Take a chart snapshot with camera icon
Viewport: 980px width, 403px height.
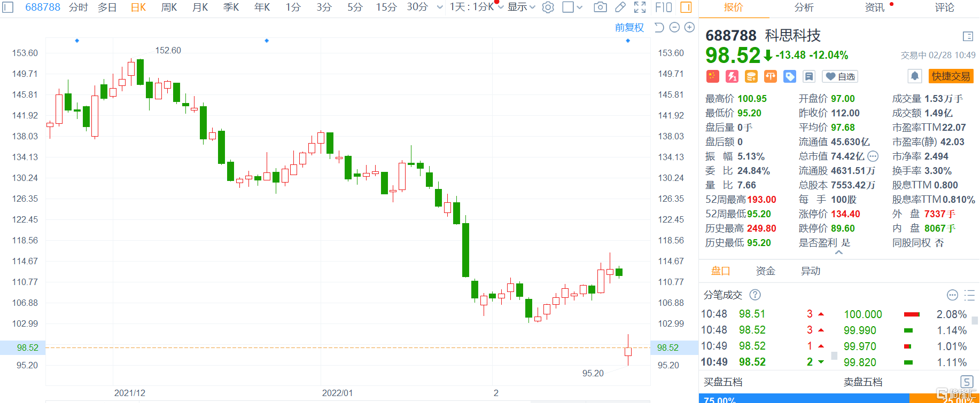tap(601, 7)
